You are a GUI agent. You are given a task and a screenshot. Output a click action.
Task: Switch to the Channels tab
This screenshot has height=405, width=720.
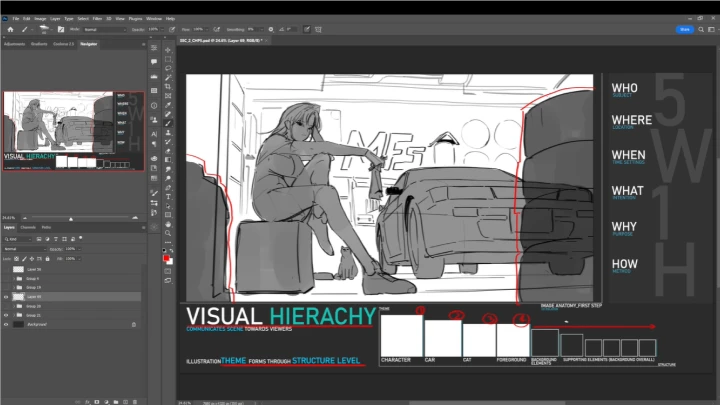(x=28, y=227)
